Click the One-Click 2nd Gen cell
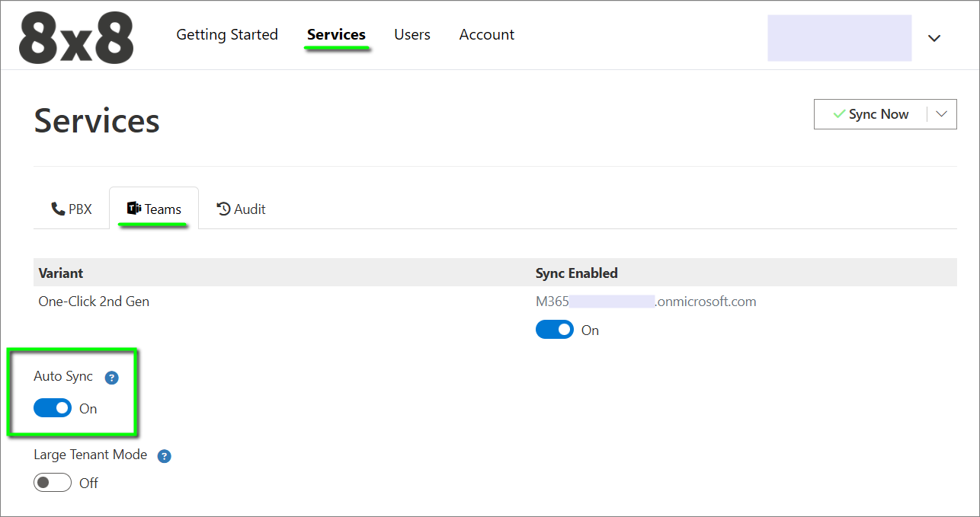The image size is (980, 517). [94, 302]
